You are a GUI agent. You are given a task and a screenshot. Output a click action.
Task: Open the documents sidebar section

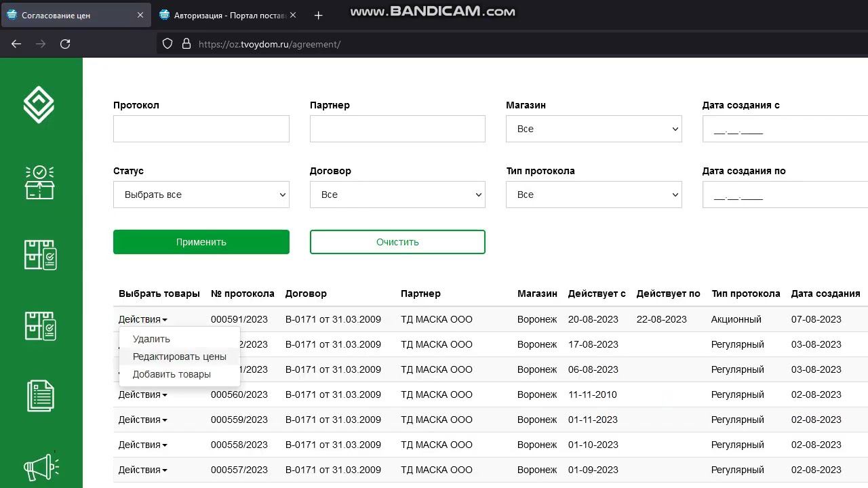tap(41, 396)
